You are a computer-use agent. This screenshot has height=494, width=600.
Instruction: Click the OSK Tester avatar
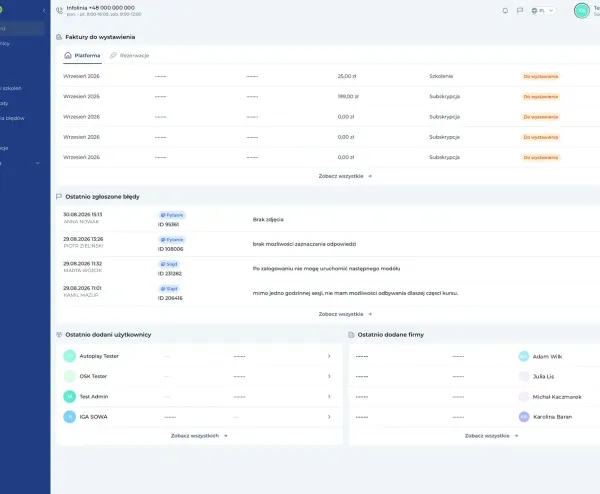pyautogui.click(x=70, y=377)
